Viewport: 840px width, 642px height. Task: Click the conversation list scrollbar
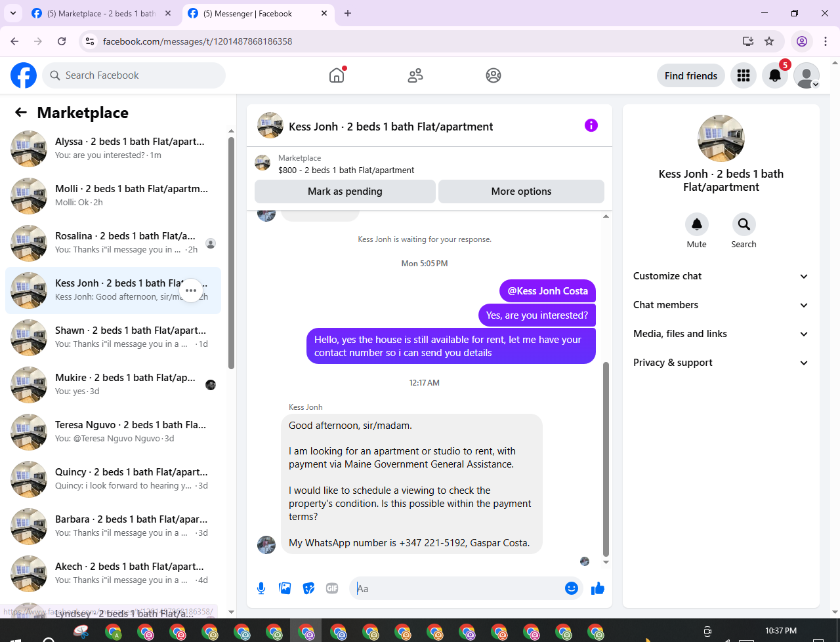click(x=231, y=252)
